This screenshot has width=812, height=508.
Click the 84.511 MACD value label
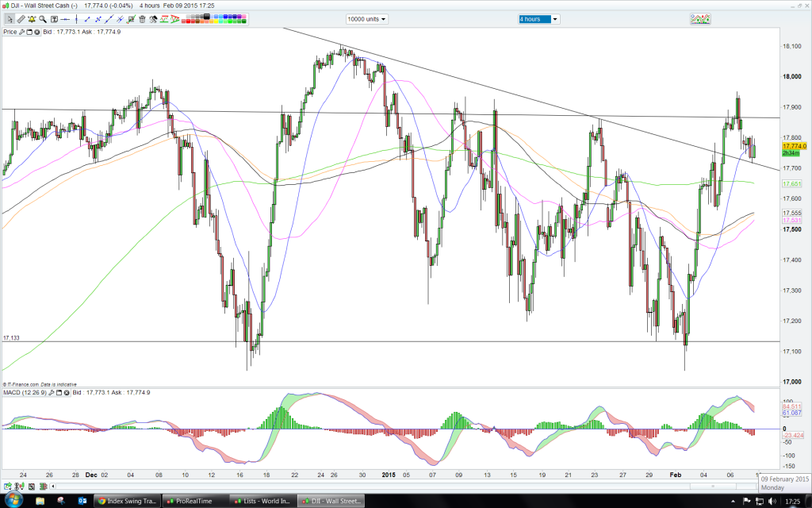(x=792, y=406)
